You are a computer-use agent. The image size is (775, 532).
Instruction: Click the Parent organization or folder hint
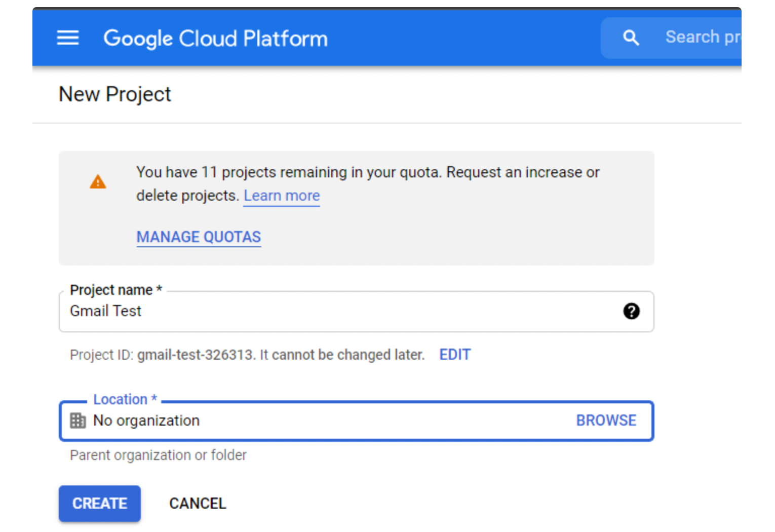pos(158,455)
